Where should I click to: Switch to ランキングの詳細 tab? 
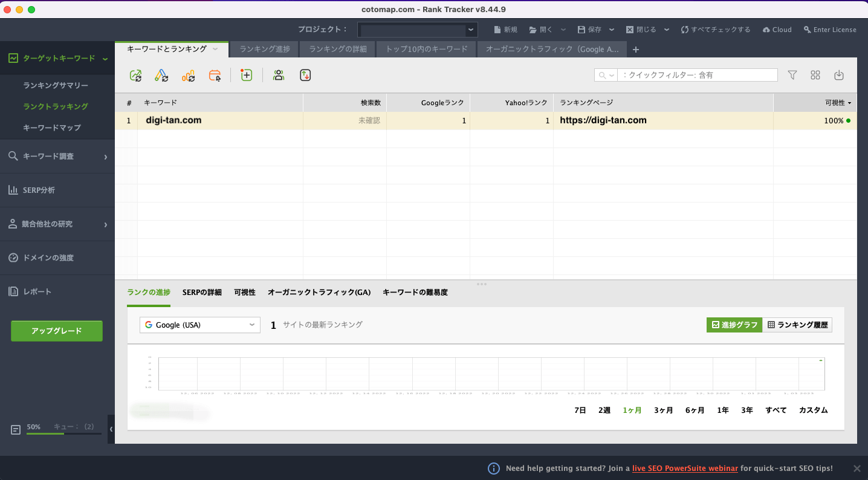[x=338, y=49]
